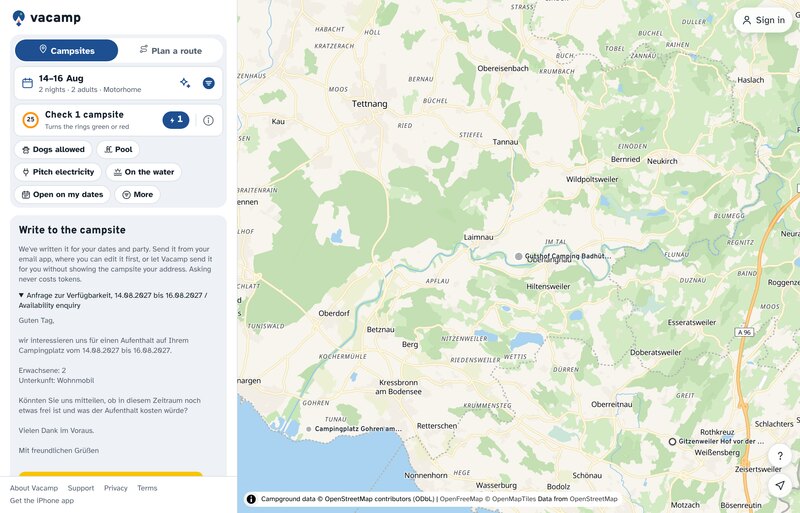Toggle the Pool filter chip
The width and height of the screenshot is (800, 513).
118,150
